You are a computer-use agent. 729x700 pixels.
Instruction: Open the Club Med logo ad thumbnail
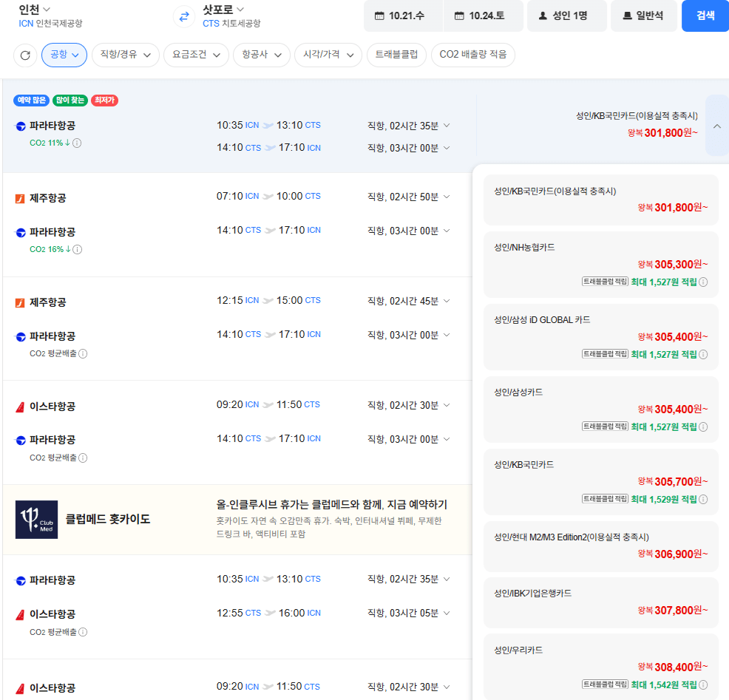coord(37,520)
